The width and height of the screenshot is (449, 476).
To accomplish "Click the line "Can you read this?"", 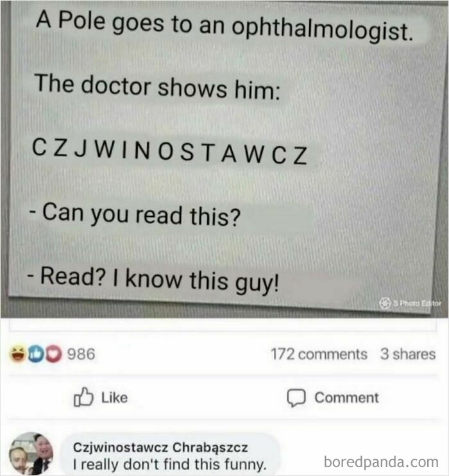I will [135, 214].
